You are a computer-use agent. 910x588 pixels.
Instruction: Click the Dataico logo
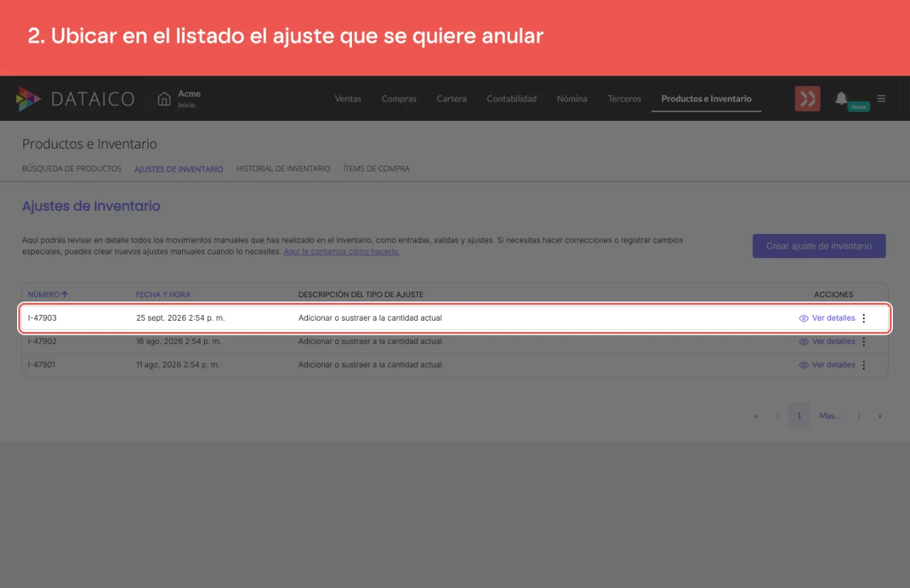tap(75, 99)
